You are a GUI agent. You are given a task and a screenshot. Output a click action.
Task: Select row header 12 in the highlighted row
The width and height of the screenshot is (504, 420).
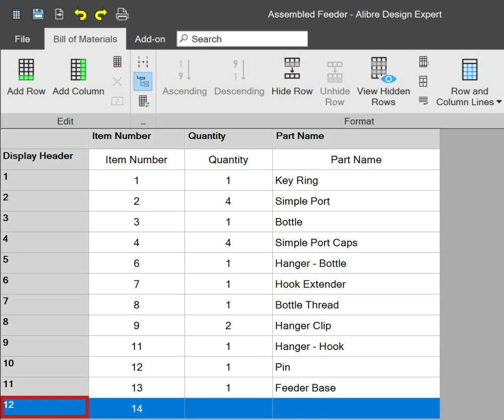(x=45, y=408)
